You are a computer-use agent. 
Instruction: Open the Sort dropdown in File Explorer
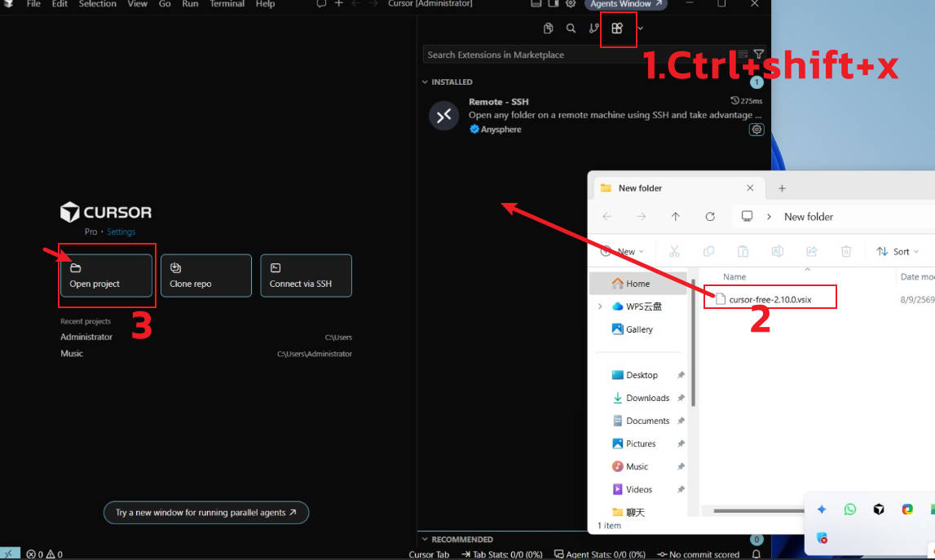click(x=898, y=252)
